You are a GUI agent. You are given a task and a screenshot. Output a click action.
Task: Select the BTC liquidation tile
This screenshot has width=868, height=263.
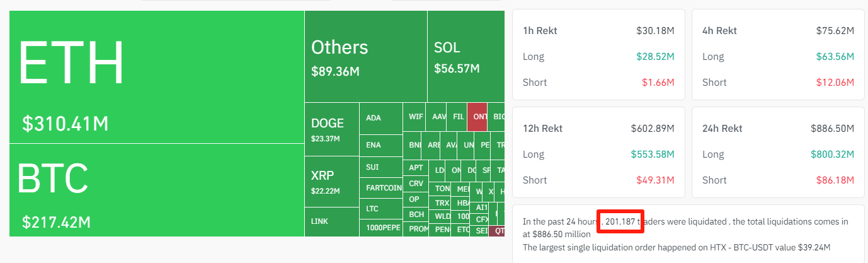click(157, 190)
